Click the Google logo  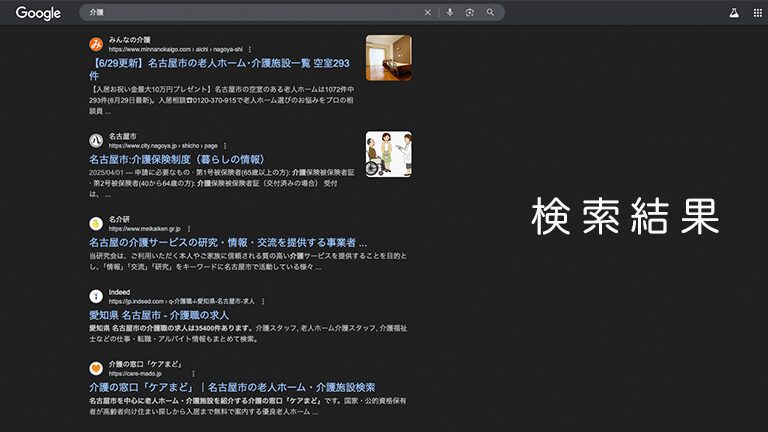click(x=38, y=13)
